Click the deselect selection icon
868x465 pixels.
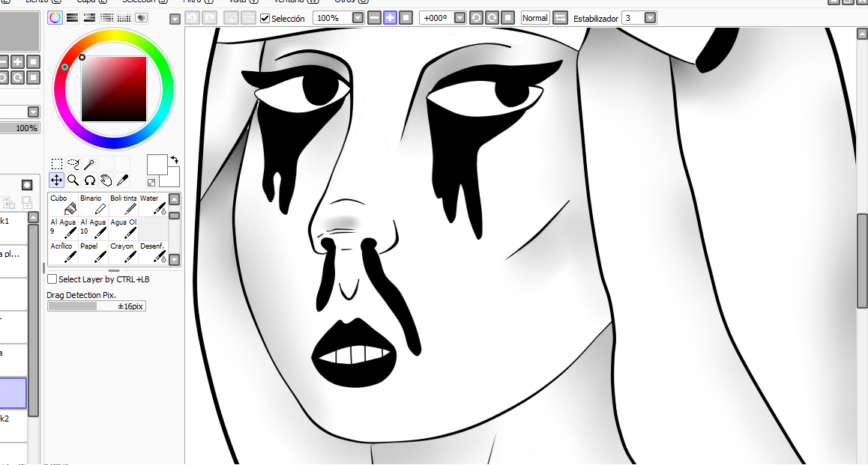(231, 18)
